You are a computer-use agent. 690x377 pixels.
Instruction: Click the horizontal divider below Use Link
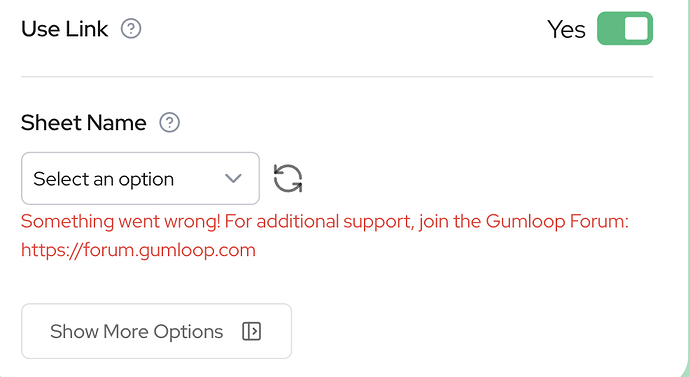pos(337,77)
